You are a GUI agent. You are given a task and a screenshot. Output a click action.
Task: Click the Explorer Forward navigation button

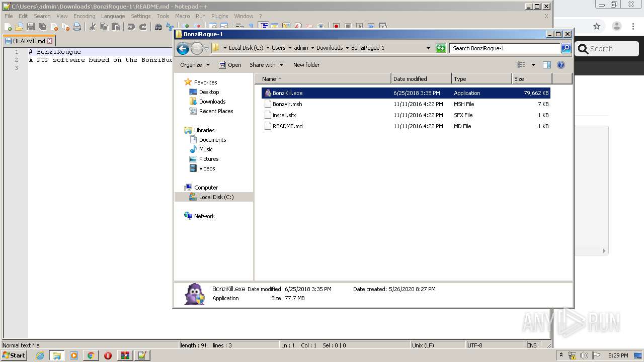pos(197,48)
